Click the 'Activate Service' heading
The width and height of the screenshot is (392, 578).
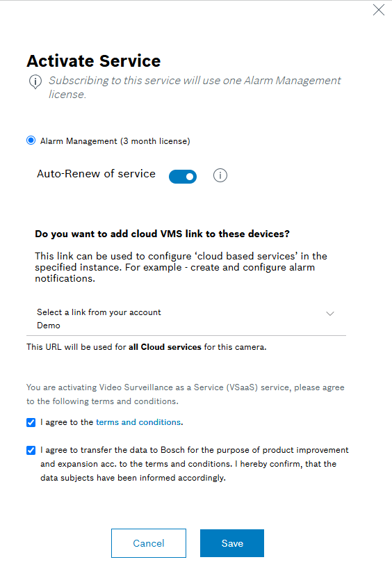click(x=94, y=61)
